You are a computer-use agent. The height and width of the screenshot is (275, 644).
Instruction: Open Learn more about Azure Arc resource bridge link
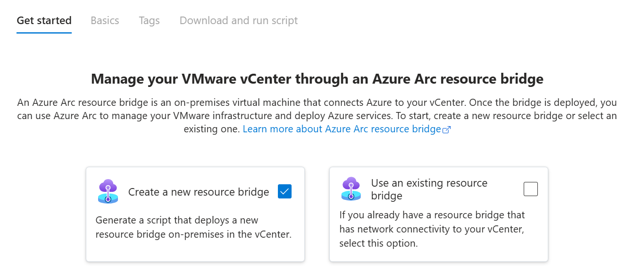(342, 129)
